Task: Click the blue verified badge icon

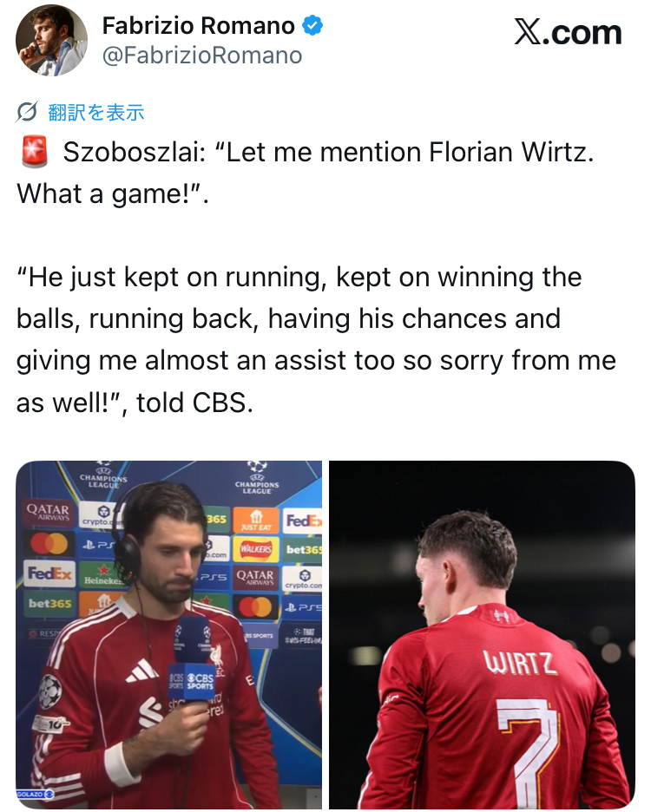Action: pyautogui.click(x=312, y=25)
